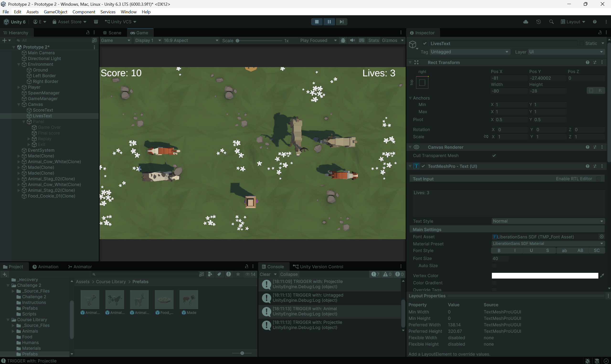Screen dimensions: 611x364
Task: Toggle the LivesText active checkbox
Action: (x=425, y=43)
